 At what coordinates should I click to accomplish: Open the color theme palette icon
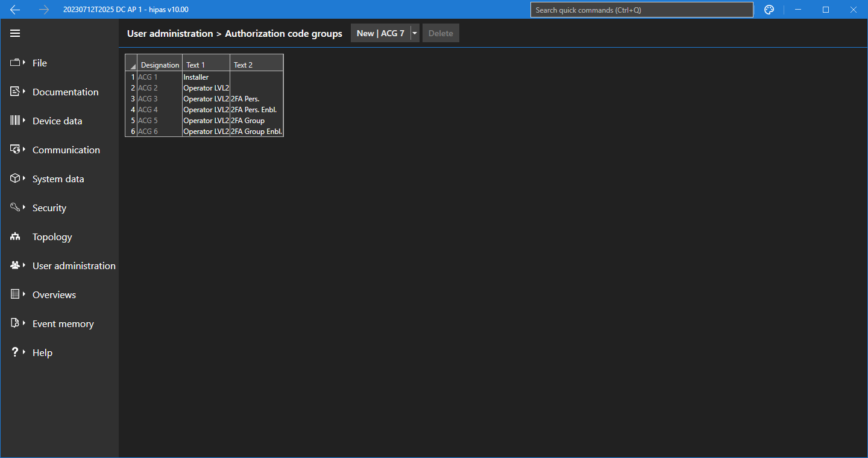769,10
